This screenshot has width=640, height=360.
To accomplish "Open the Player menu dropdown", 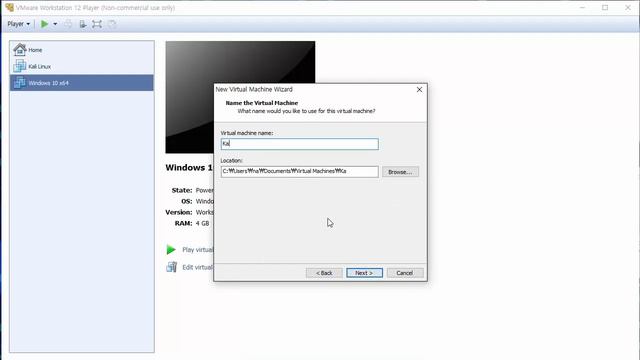I will coord(18,24).
